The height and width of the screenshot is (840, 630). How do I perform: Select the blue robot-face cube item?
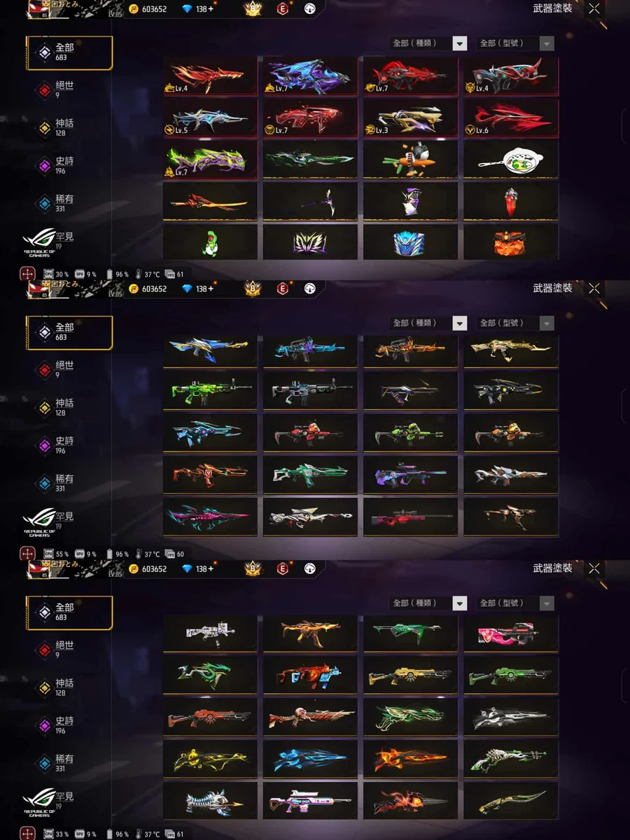click(410, 242)
